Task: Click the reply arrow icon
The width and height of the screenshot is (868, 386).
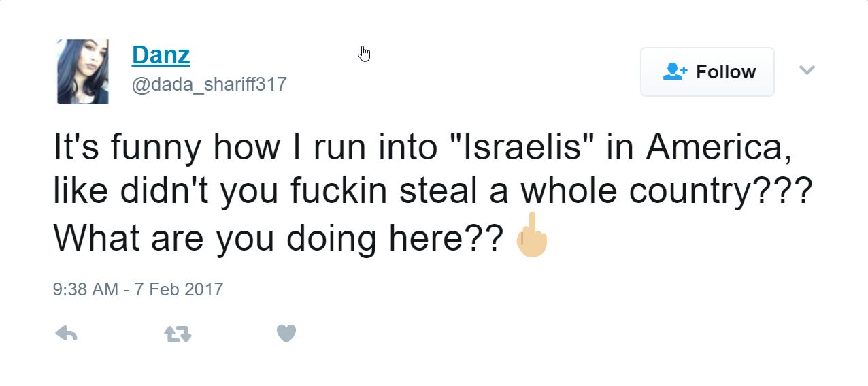Action: point(66,334)
